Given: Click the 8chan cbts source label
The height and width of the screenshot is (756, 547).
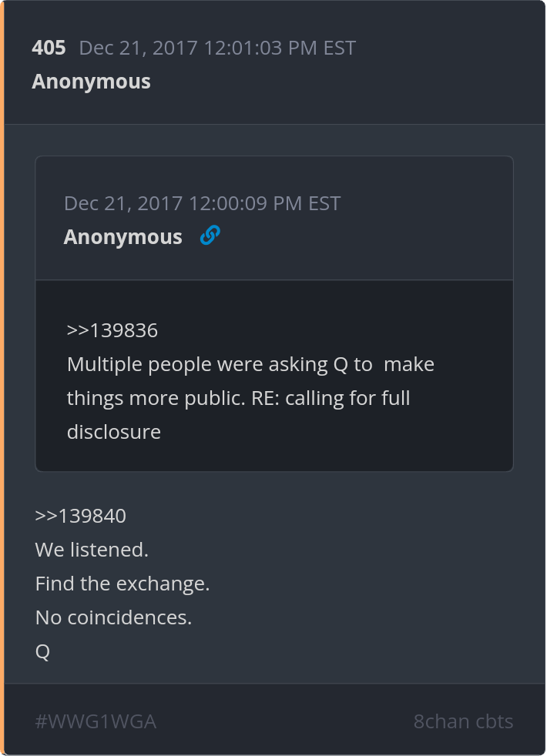Looking at the screenshot, I should pos(463,722).
